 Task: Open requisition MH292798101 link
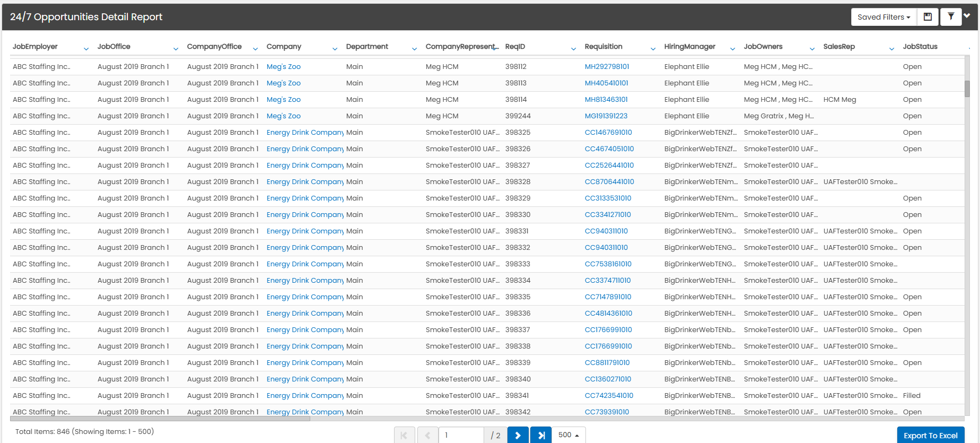click(x=607, y=67)
